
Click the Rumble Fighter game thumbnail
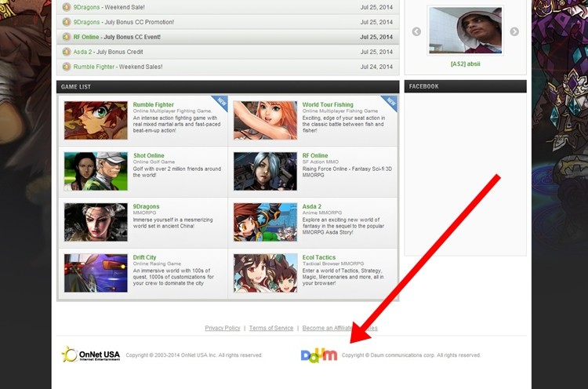click(x=96, y=121)
